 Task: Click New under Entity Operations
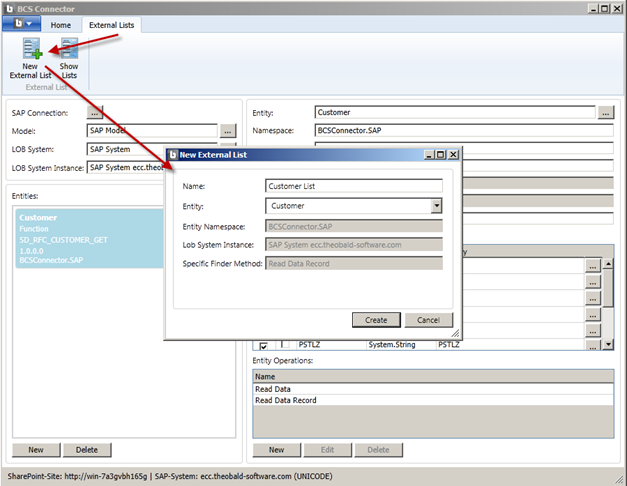tap(276, 450)
